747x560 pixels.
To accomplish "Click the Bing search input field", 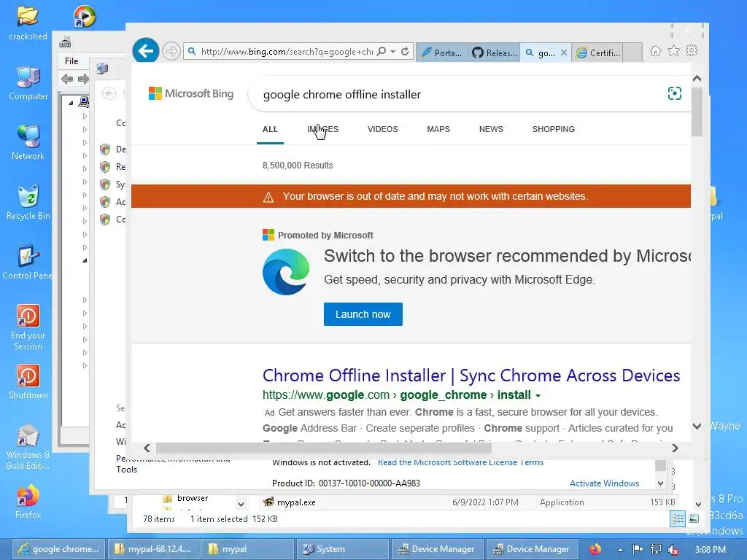I will 457,94.
